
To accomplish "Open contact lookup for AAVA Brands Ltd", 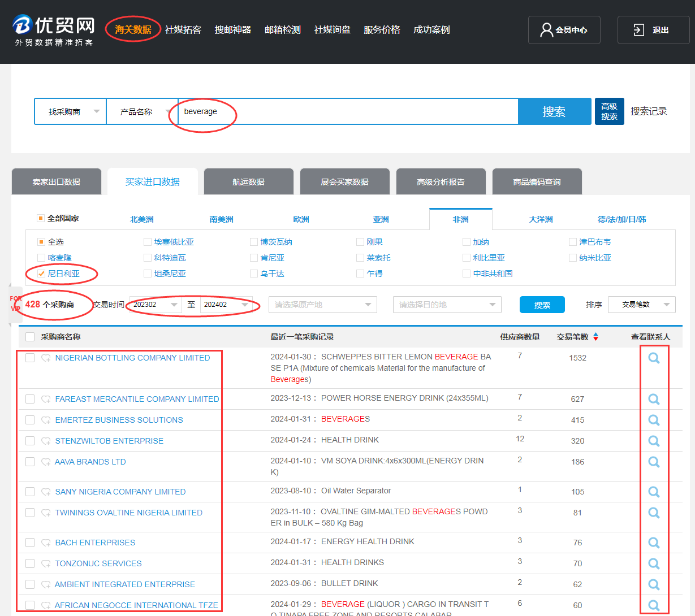I will 654,462.
